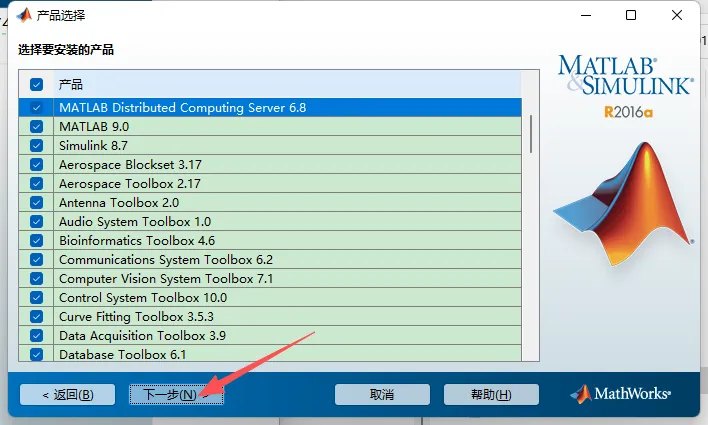Select the Audio System Toolbox 1.0 row text
The width and height of the screenshot is (708, 425).
tap(135, 221)
